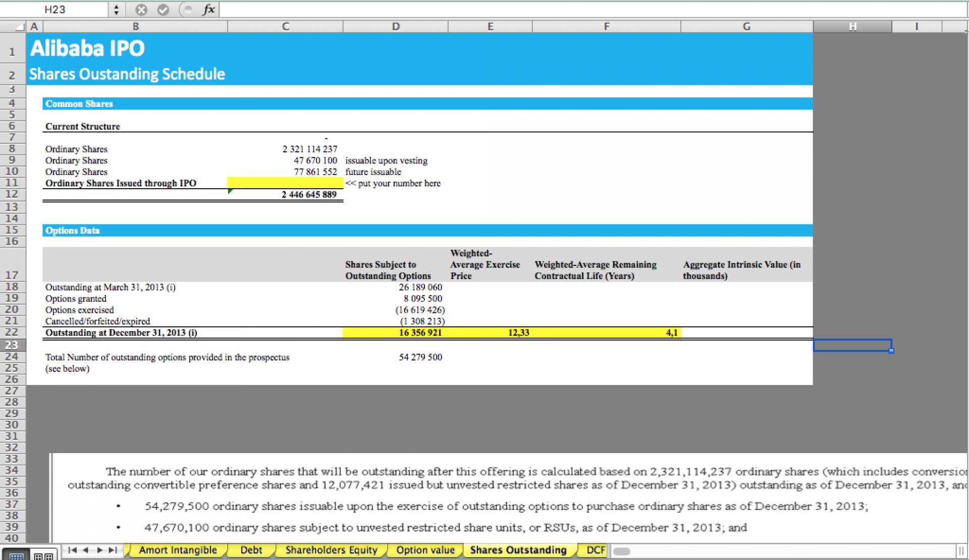Click the formula builder round icon
The width and height of the screenshot is (969, 560).
coord(188,10)
